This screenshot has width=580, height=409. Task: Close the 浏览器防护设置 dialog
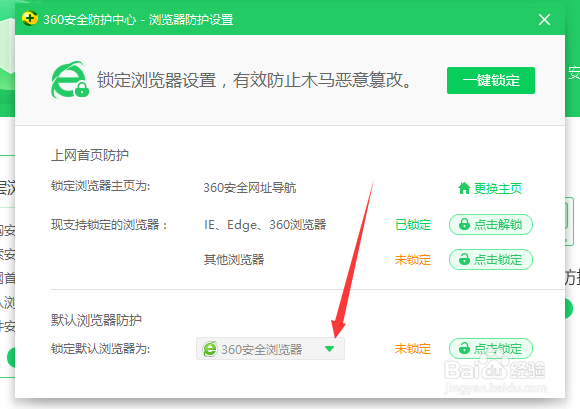click(x=544, y=19)
